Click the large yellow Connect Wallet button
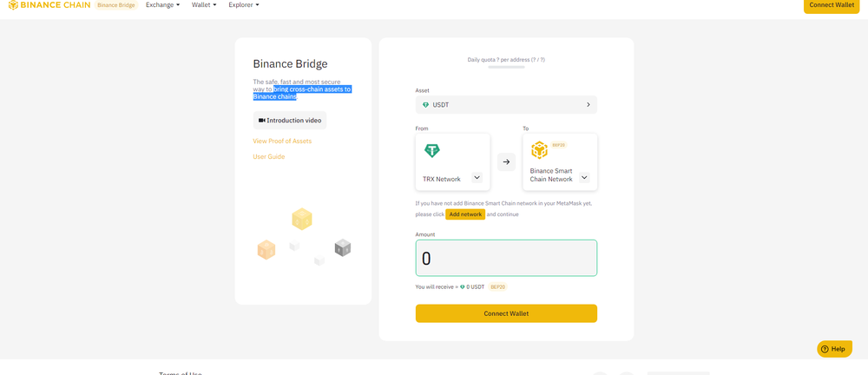The height and width of the screenshot is (375, 868). coord(506,313)
